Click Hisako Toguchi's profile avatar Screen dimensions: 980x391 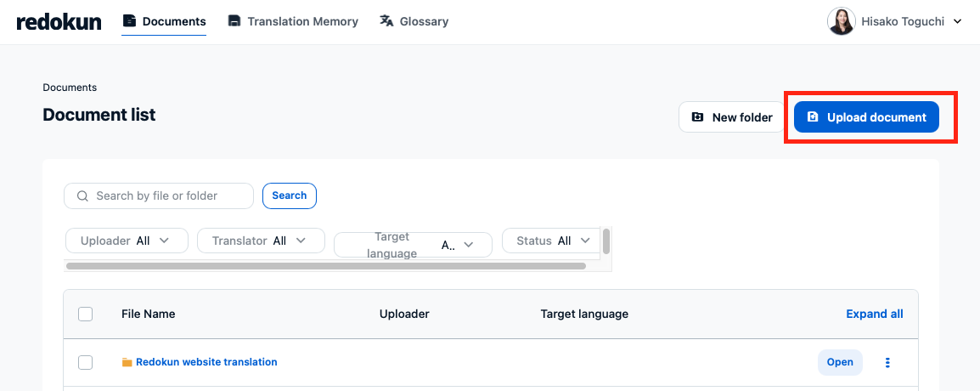coord(842,21)
